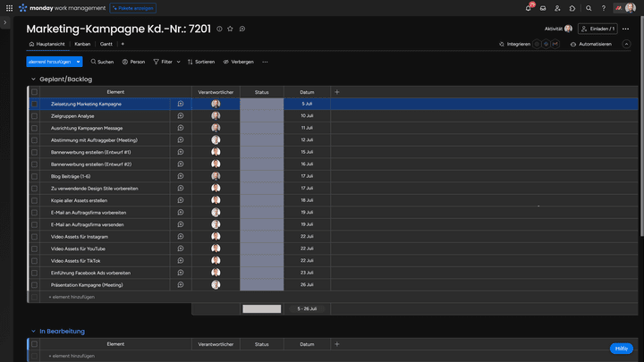
Task: Open dropdown arrow beside element hinzufügen
Action: tap(79, 62)
